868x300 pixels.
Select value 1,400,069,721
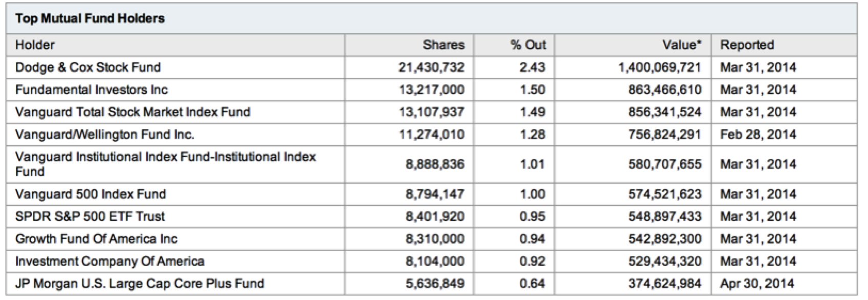(x=660, y=68)
